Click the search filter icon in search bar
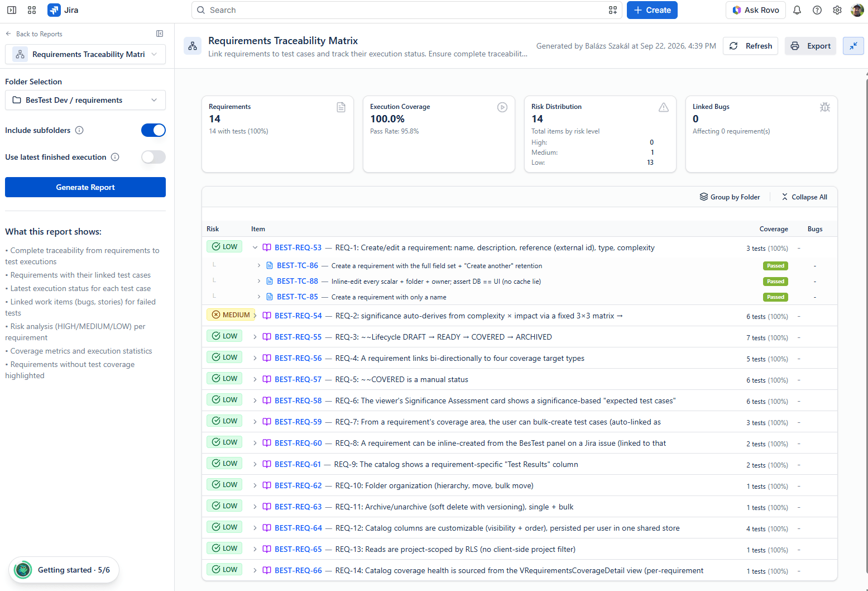This screenshot has height=591, width=868. pos(613,10)
